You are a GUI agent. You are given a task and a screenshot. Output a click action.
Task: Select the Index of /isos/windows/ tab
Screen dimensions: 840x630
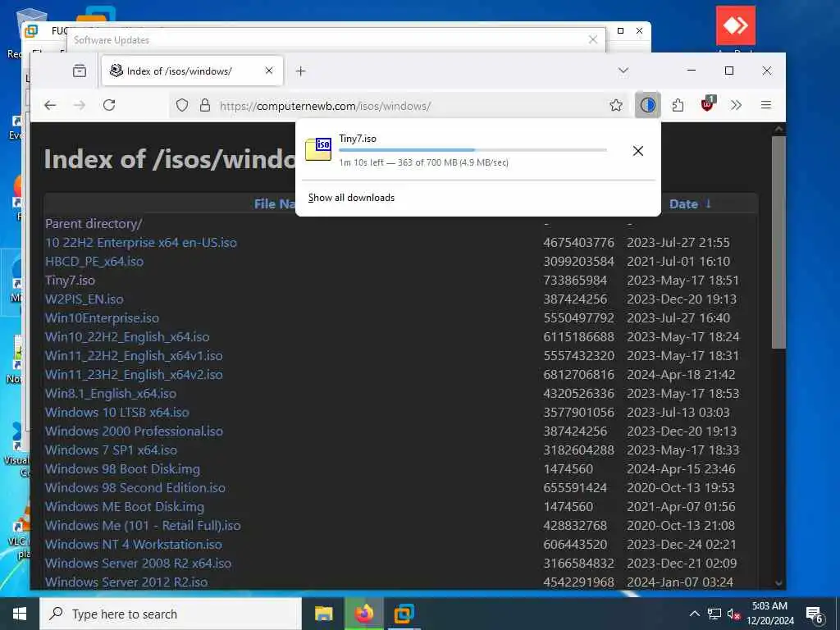point(192,71)
